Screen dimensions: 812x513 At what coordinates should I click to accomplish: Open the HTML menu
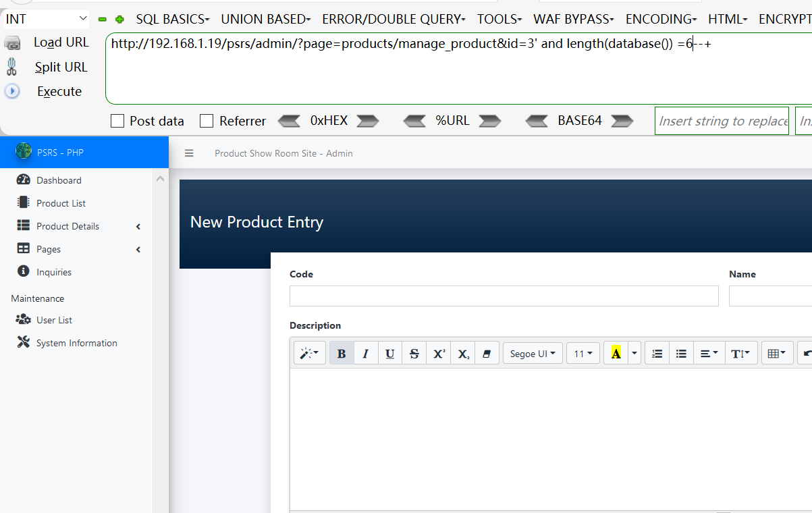(x=728, y=20)
